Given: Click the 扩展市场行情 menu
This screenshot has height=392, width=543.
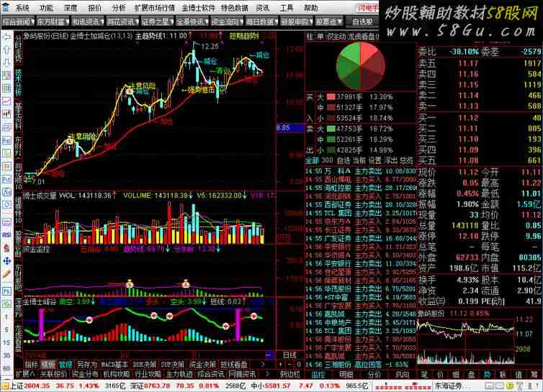Looking at the screenshot, I should 154,8.
